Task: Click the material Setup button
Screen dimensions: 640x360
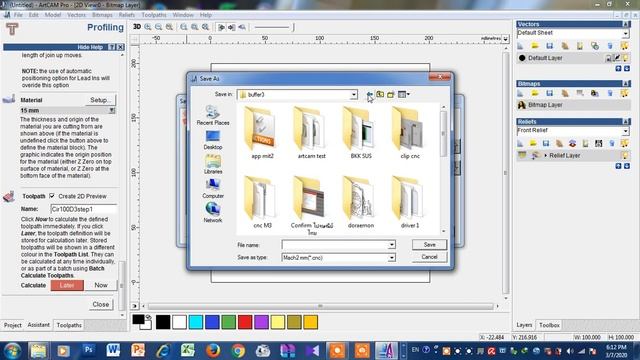Action: coord(100,100)
